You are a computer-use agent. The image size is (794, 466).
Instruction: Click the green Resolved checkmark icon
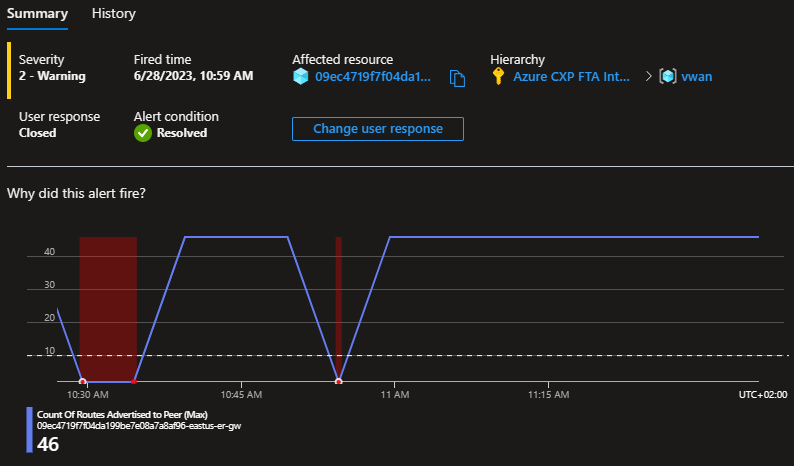coord(143,133)
